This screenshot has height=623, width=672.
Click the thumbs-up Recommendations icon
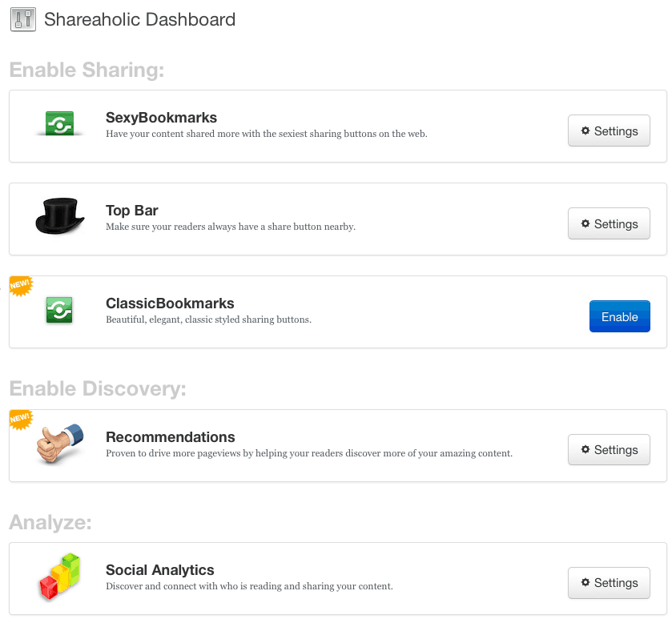pyautogui.click(x=59, y=444)
